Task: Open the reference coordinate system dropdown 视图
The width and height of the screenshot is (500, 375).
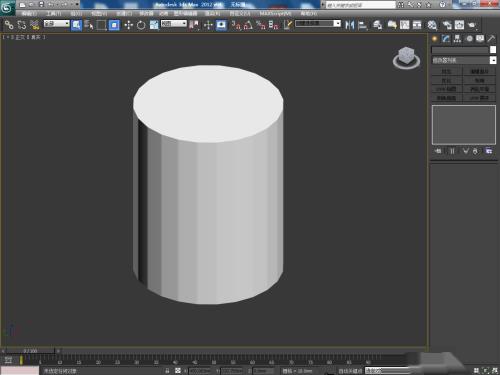Action: tap(174, 24)
